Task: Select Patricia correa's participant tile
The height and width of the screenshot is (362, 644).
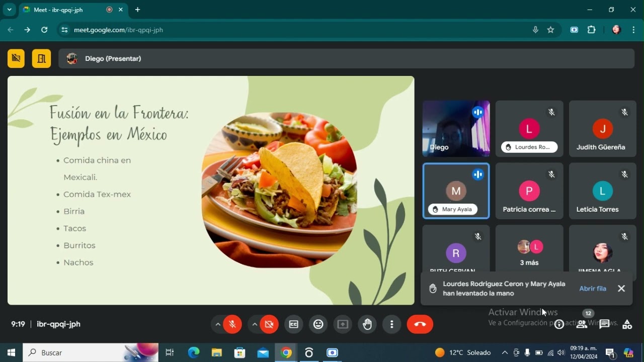Action: (529, 191)
